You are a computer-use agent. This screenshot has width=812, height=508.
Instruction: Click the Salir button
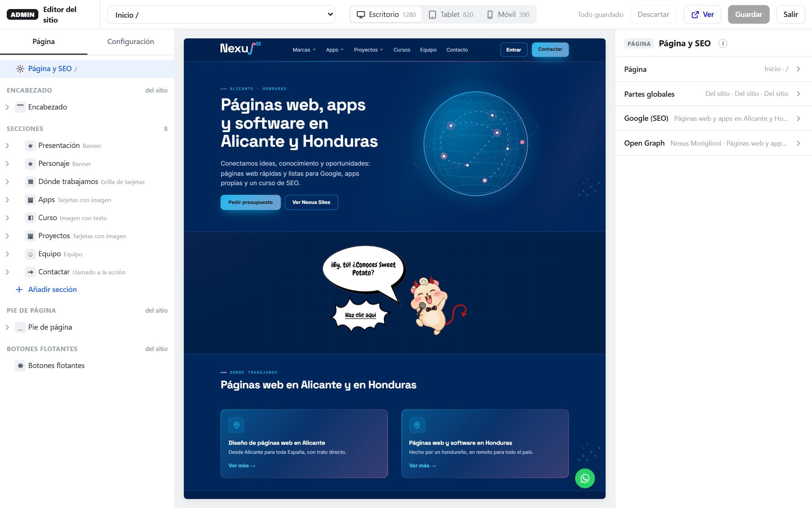pos(791,14)
